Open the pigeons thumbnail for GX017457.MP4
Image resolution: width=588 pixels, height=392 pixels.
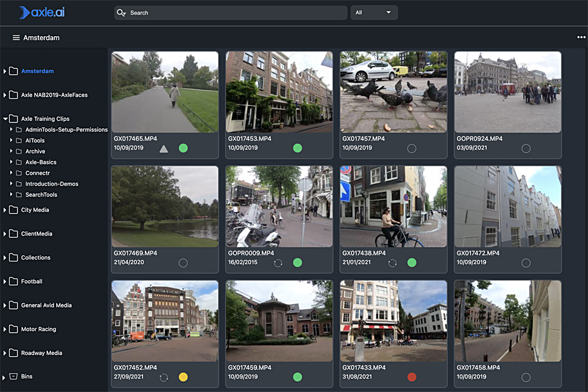click(393, 92)
